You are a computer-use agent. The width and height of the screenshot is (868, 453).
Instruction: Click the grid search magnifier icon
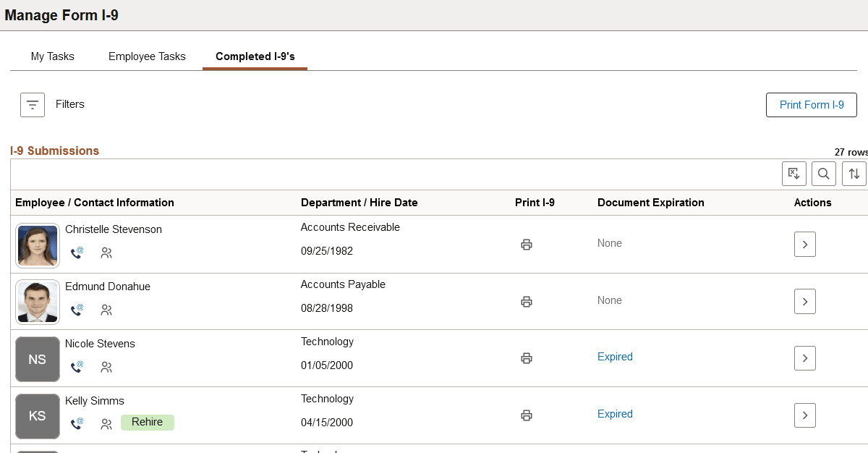tap(824, 174)
